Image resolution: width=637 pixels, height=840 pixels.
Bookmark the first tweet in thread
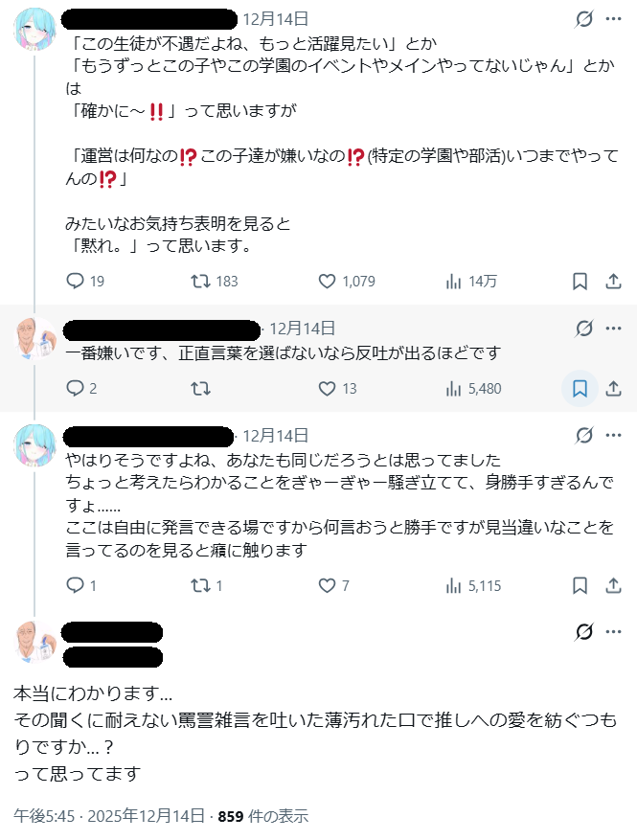tap(580, 282)
